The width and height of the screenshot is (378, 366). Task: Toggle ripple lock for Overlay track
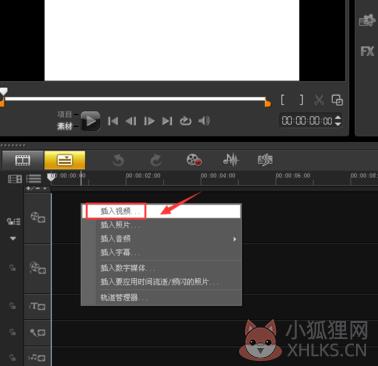click(x=12, y=268)
